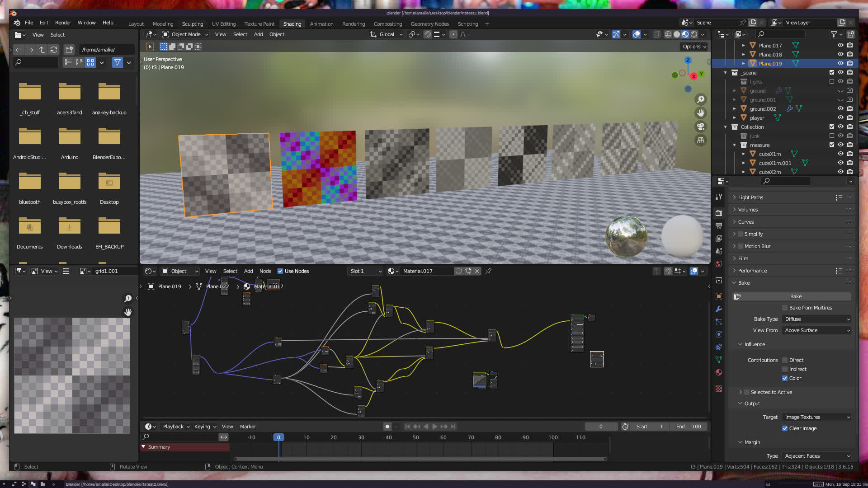
Task: Open Material properties tab icon
Action: (719, 372)
